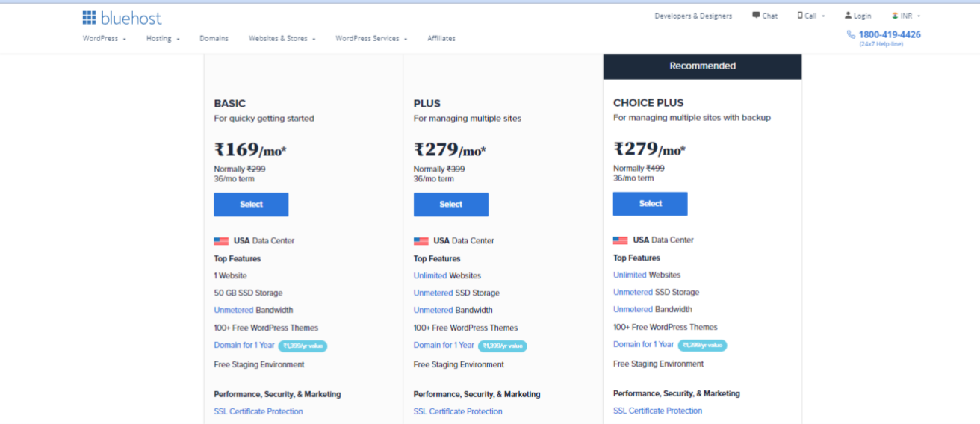Viewport: 980px width, 424px height.
Task: Select the CHOICE PLUS plan button
Action: [x=651, y=204]
